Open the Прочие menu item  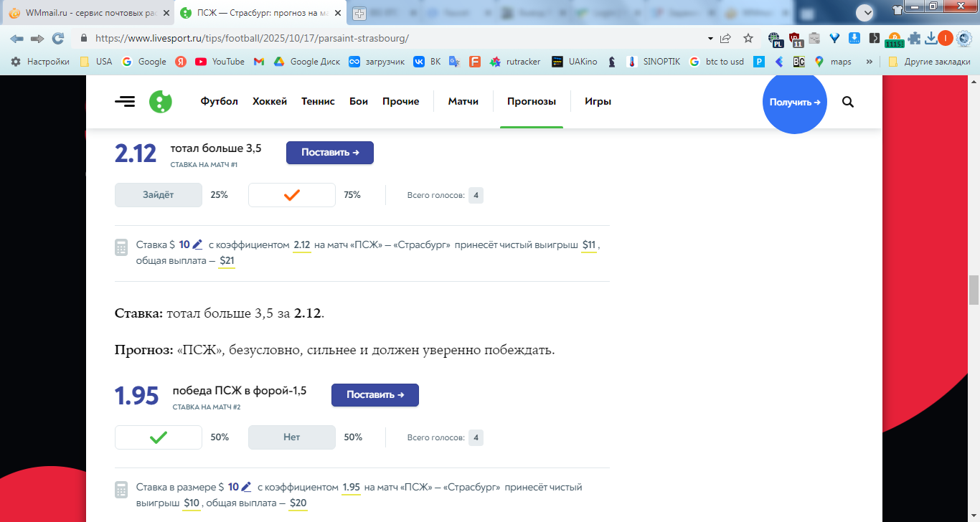coord(401,102)
